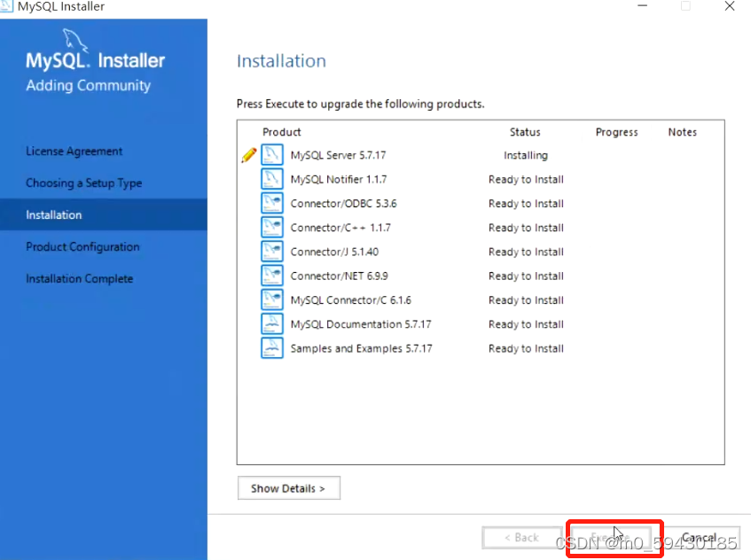Select the 'MySQL Notifier 1.1.7' row text
Viewport: 751px width, 560px height.
click(x=339, y=179)
